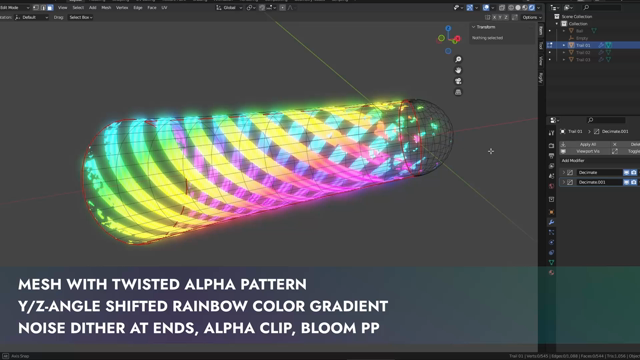
Task: Open the Modifiers wrench tab icon
Action: 551,222
